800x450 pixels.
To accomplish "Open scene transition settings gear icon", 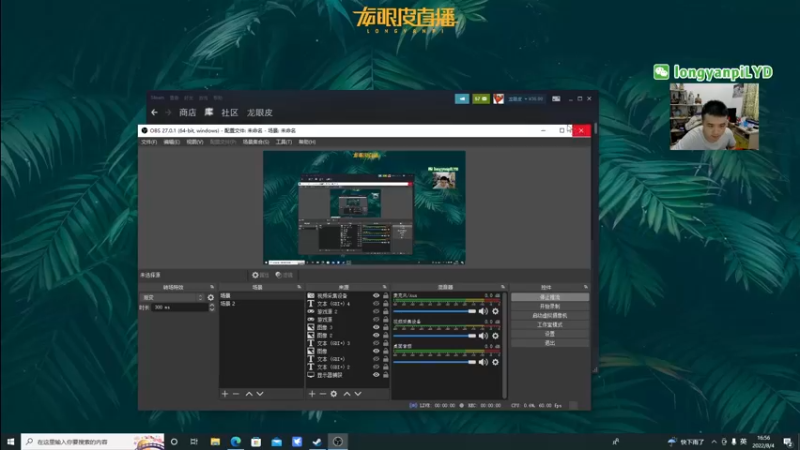I will click(211, 297).
